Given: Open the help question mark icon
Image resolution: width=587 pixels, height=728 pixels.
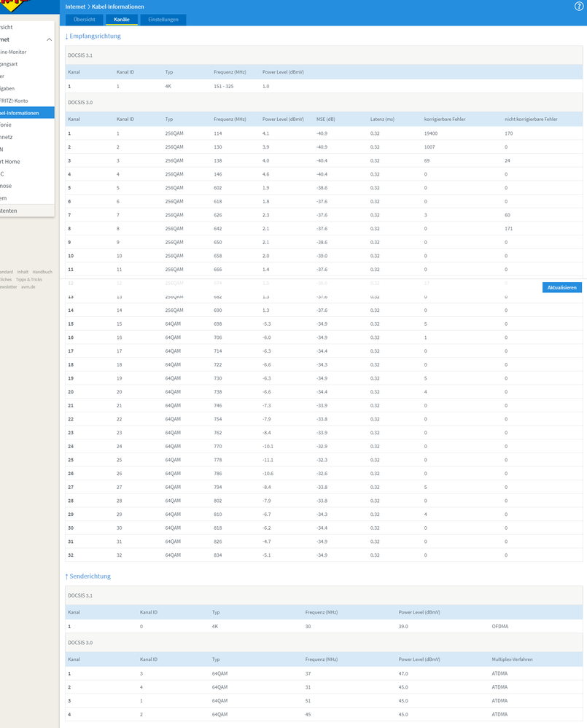Looking at the screenshot, I should (579, 7).
